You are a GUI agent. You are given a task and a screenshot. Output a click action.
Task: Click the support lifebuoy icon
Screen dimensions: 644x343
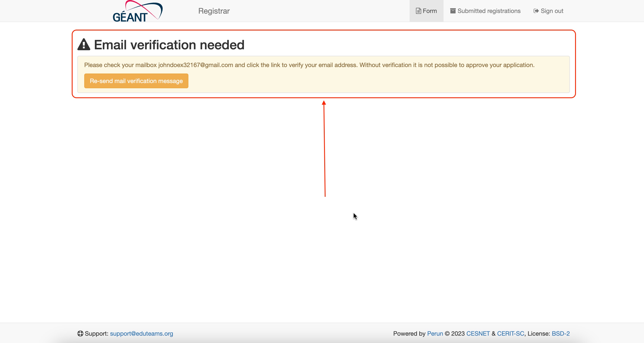(80, 333)
